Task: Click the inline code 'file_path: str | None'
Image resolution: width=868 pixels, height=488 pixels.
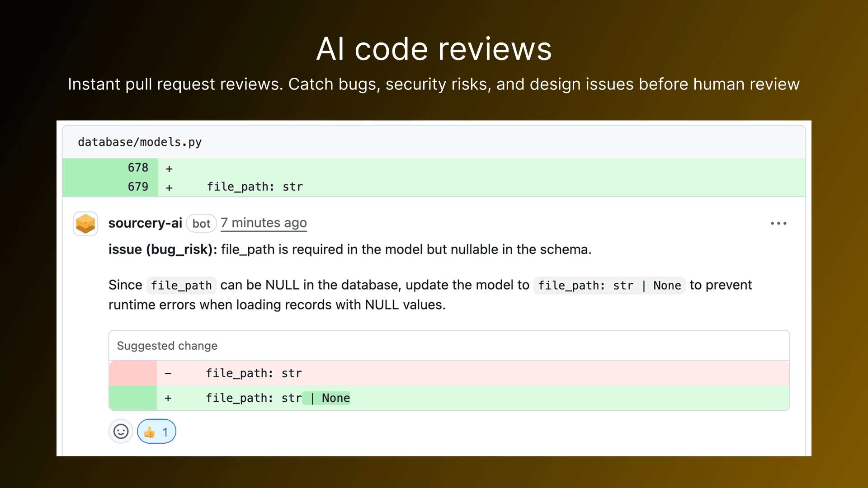Action: click(609, 286)
